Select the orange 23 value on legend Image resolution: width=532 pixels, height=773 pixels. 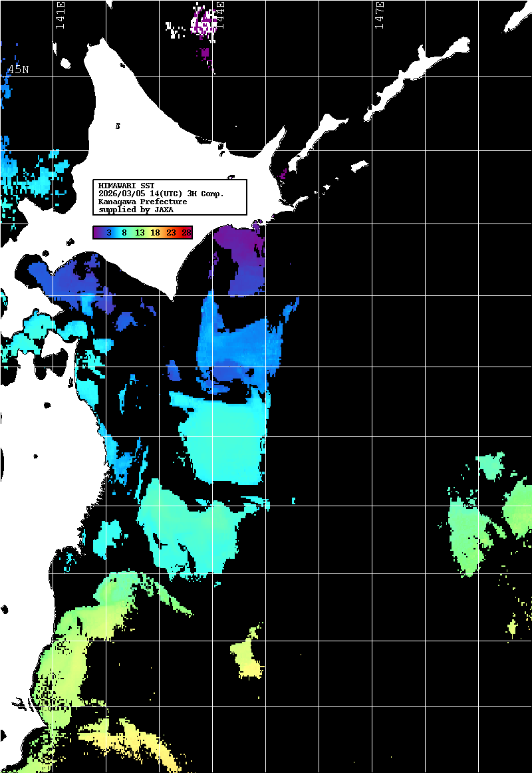click(x=171, y=232)
